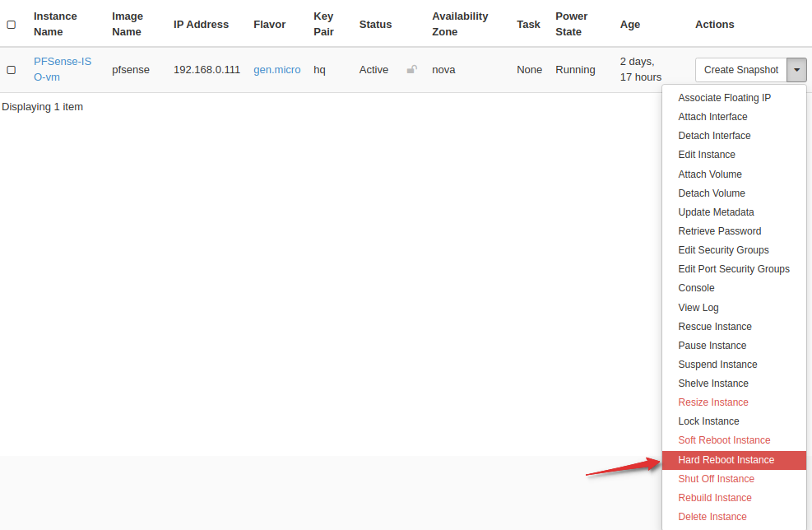Choose Hard Reboot Instance from menu
The height and width of the screenshot is (530, 812).
click(726, 460)
